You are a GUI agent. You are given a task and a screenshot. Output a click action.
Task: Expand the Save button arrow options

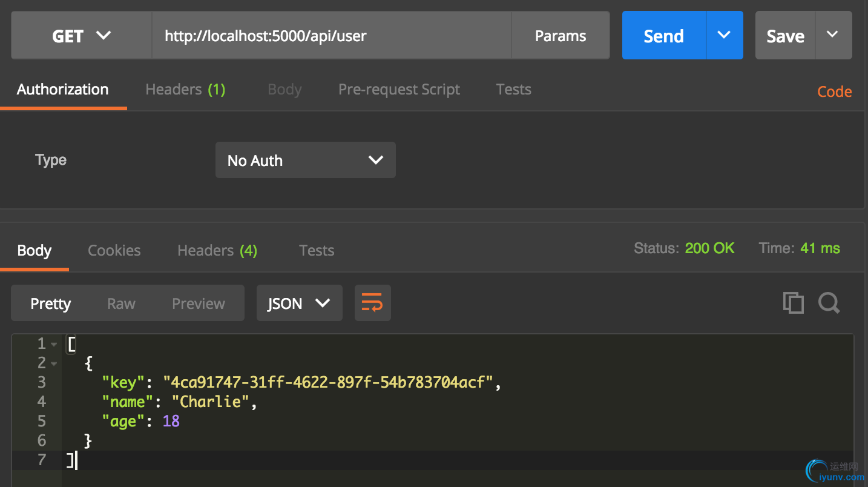pos(833,35)
